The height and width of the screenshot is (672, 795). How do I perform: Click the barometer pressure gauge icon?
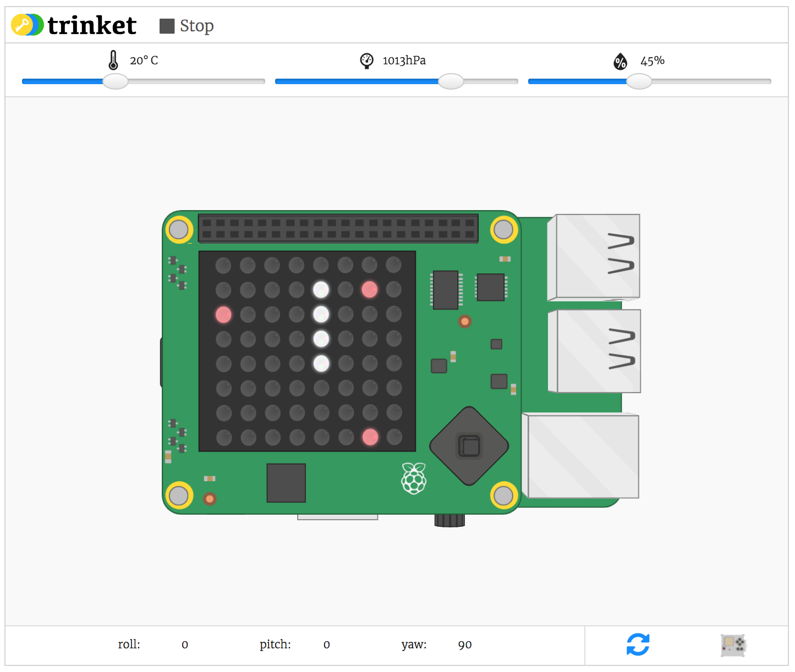tap(367, 60)
